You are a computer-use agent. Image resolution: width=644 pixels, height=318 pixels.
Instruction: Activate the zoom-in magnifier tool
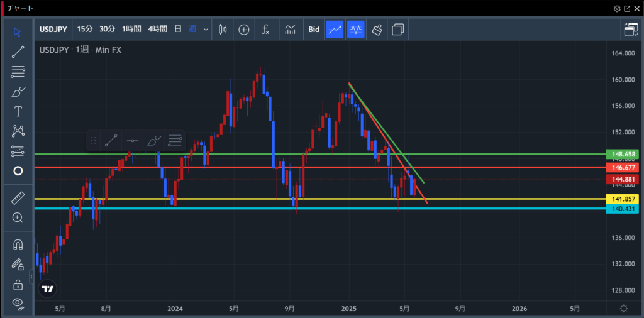18,218
